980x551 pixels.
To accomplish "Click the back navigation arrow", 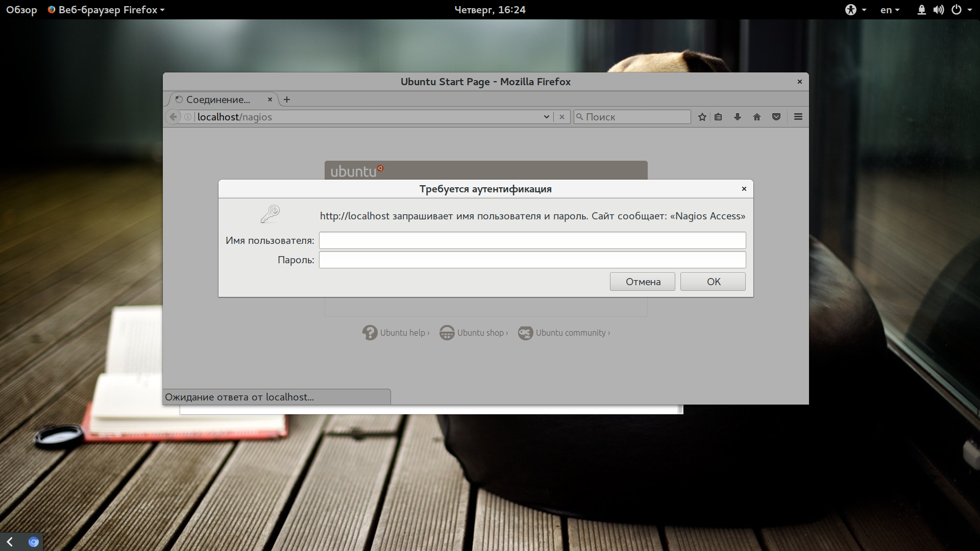I will point(173,117).
